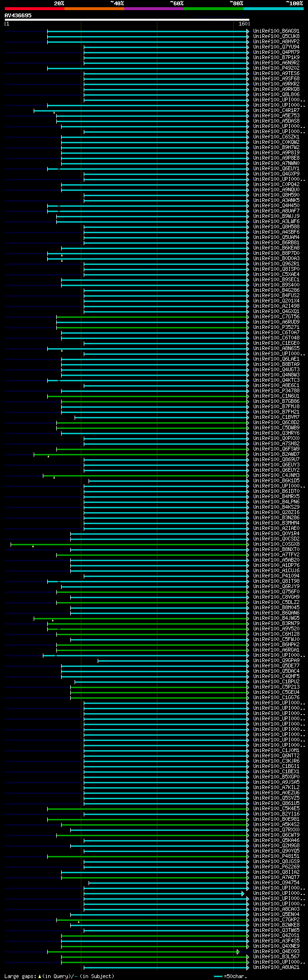This screenshot has width=308, height=980.
Task: Select label UniRef100_B0E981
Action: pyautogui.click(x=276, y=819)
